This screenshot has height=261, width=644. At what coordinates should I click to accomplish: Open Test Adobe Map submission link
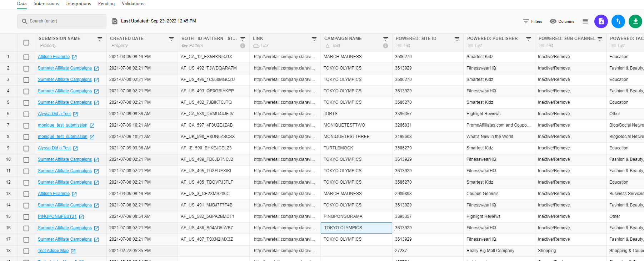click(x=53, y=251)
